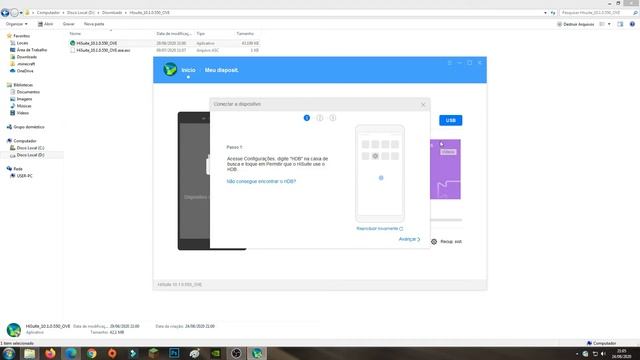This screenshot has height=360, width=640.
Task: Select Computador in the sidebar
Action: [25, 141]
